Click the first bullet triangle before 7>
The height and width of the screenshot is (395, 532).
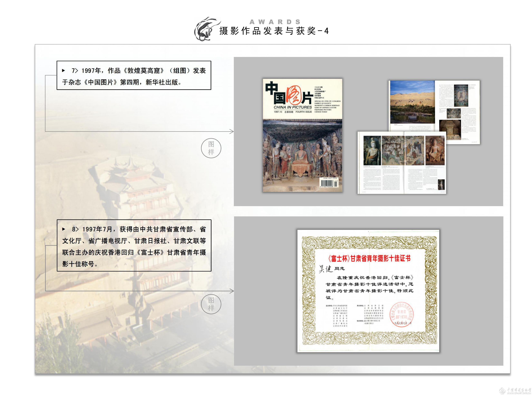(x=64, y=70)
